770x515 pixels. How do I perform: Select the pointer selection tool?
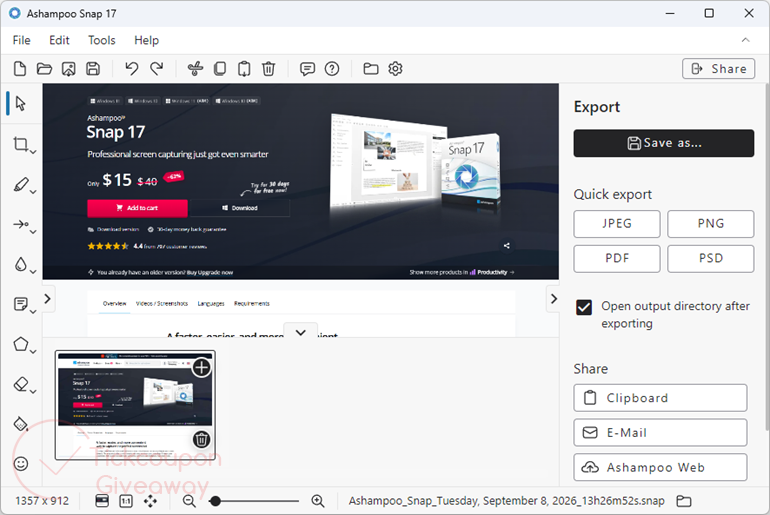point(20,104)
